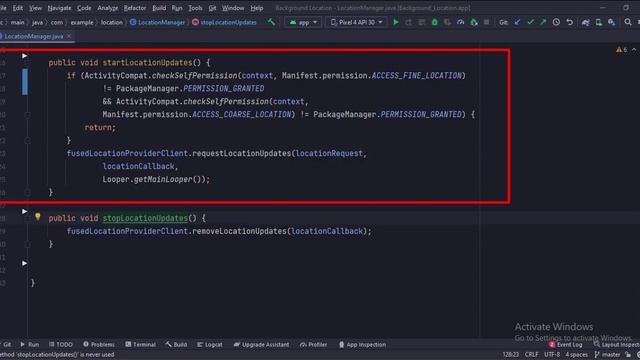This screenshot has width=640, height=360.
Task: Open the Run tool window
Action: click(x=29, y=344)
